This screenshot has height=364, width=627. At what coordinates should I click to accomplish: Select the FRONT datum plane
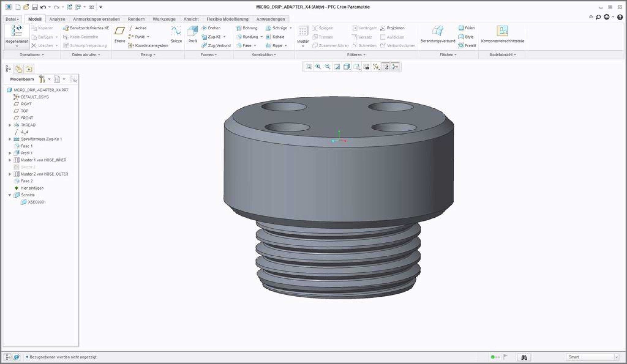[x=23, y=118]
